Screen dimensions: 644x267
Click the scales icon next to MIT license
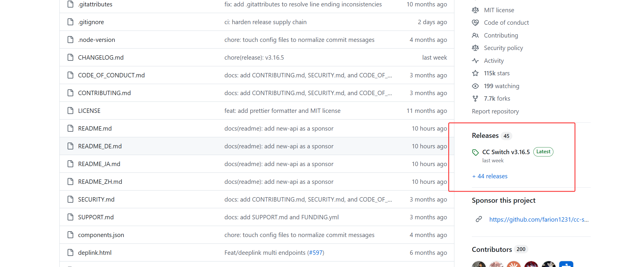point(475,10)
